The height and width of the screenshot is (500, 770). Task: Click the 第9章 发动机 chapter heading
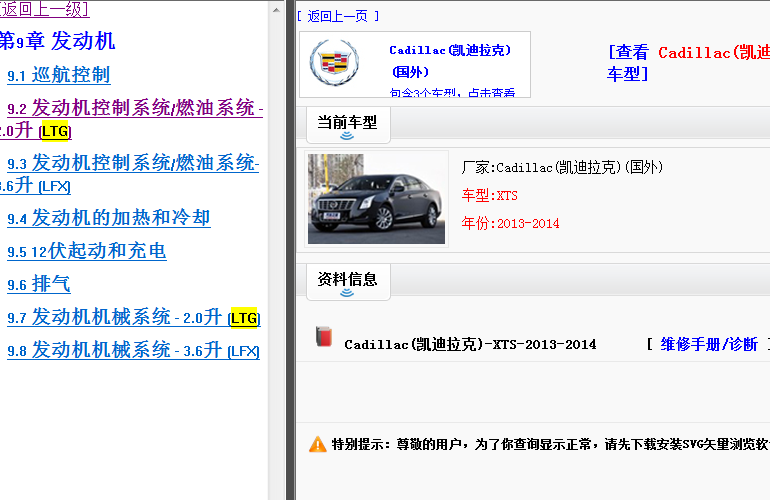[x=57, y=41]
